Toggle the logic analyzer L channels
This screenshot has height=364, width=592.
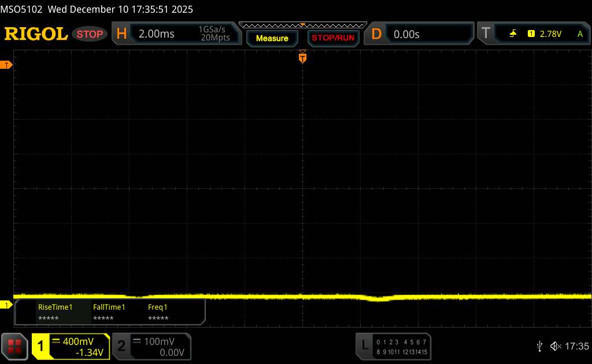point(394,346)
